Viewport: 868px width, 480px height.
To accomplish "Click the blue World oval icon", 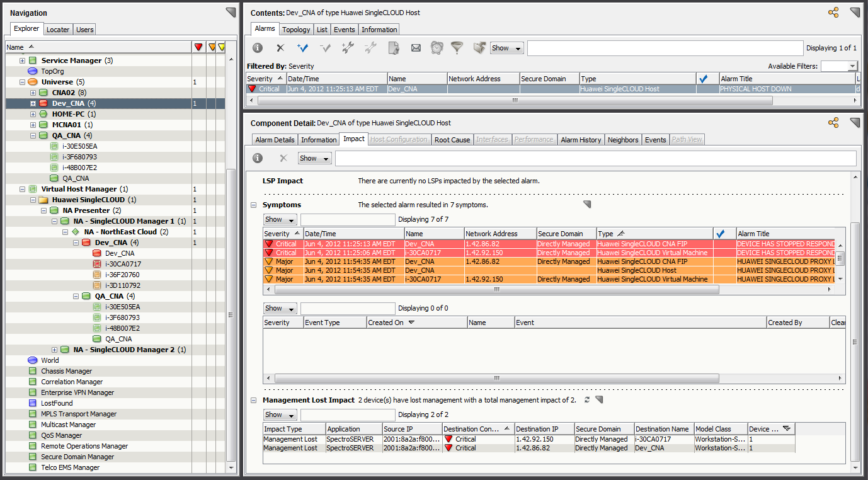I will tap(33, 360).
